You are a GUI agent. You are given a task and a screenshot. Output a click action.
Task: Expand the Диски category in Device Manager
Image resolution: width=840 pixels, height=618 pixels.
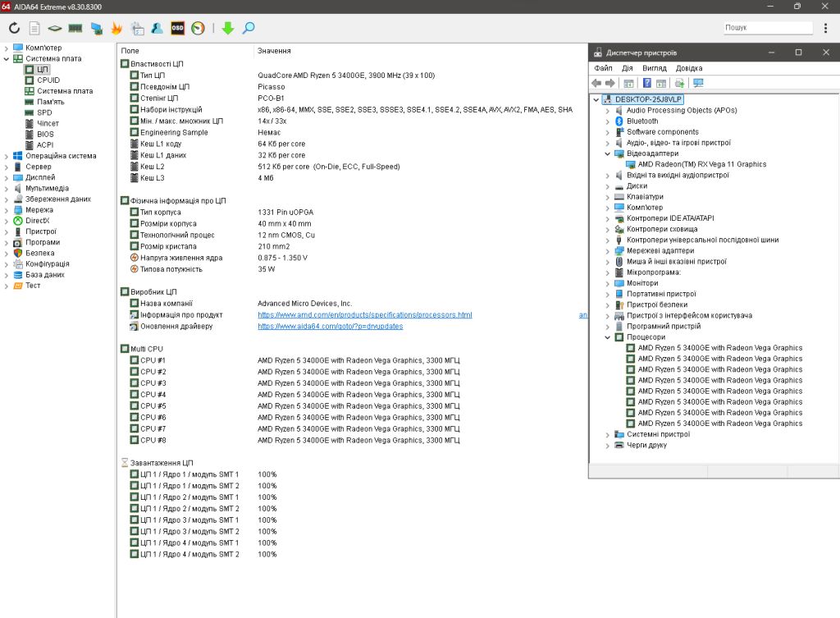(x=608, y=186)
